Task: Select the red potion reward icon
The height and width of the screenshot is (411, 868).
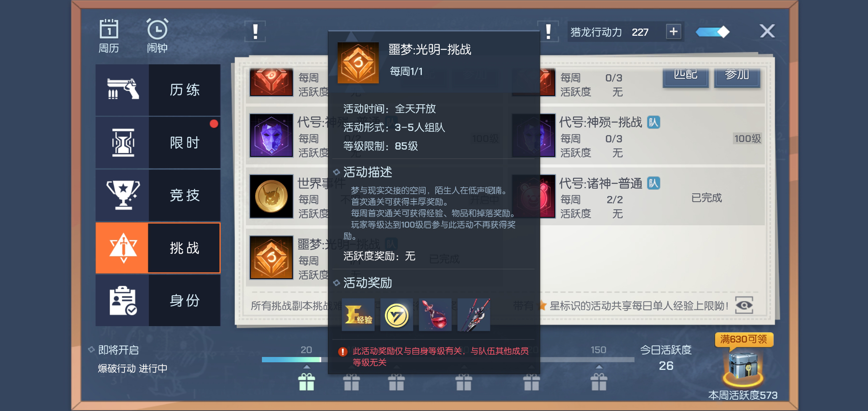Action: pos(435,315)
